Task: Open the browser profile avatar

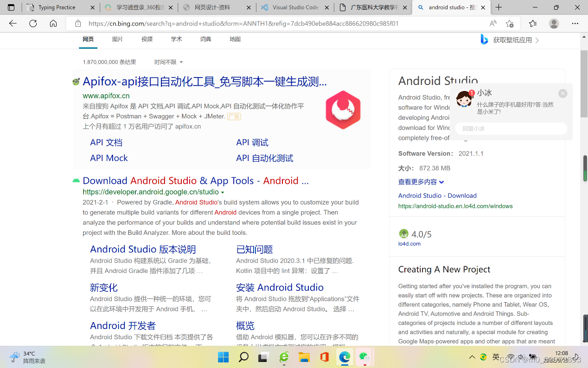Action: [x=554, y=24]
